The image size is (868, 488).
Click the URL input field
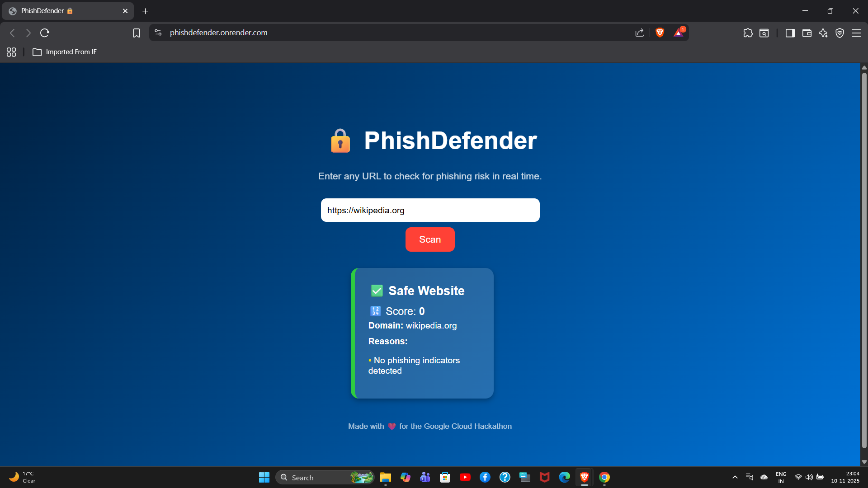430,210
